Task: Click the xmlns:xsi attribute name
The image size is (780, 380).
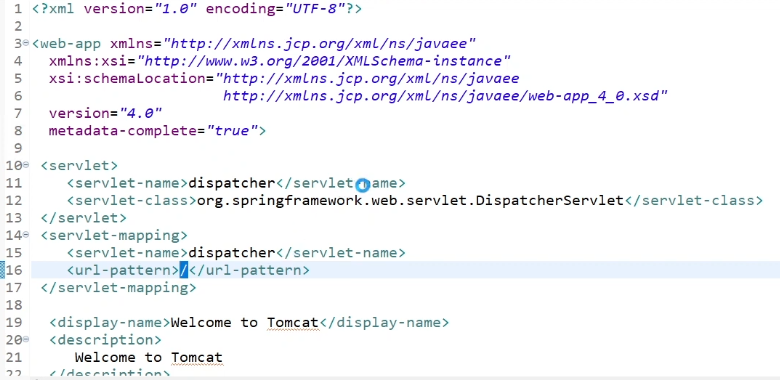Action: click(88, 61)
